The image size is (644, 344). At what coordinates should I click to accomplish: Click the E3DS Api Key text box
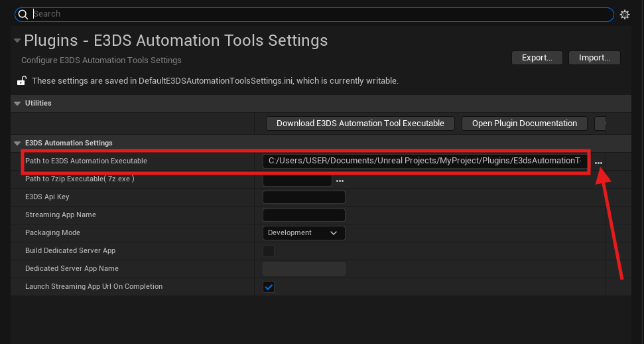click(x=304, y=197)
